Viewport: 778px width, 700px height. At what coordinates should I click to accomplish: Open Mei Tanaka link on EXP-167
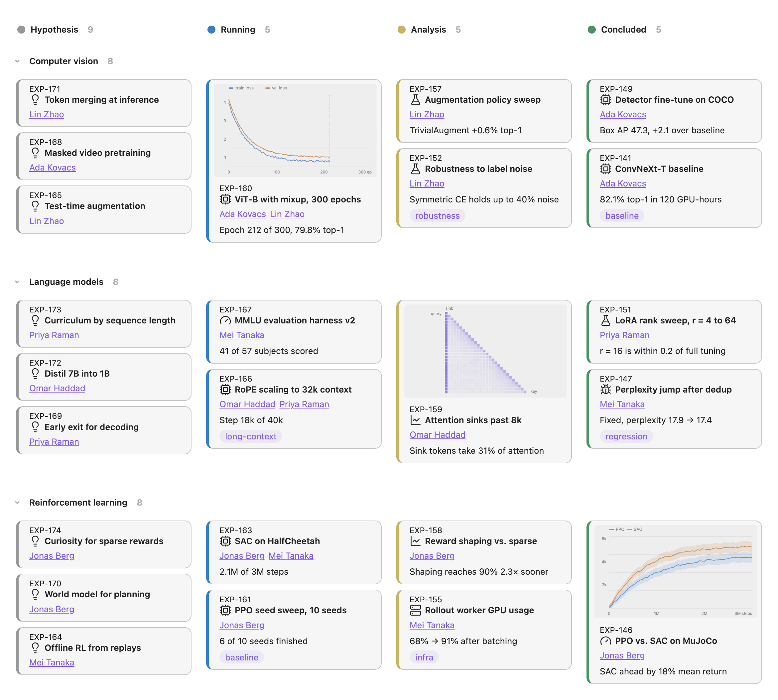(x=242, y=335)
